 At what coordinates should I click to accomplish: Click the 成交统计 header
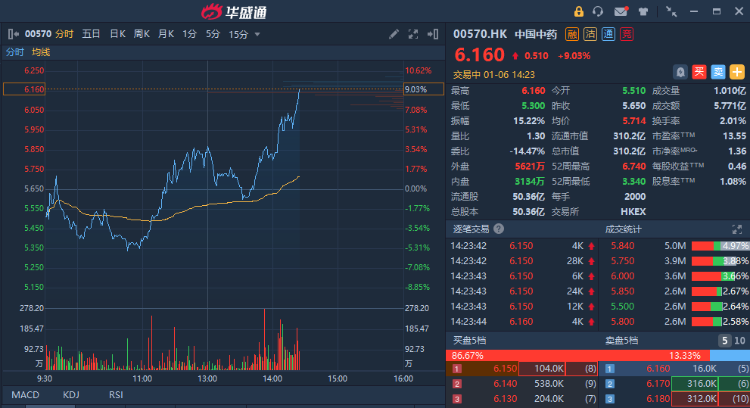(623, 229)
